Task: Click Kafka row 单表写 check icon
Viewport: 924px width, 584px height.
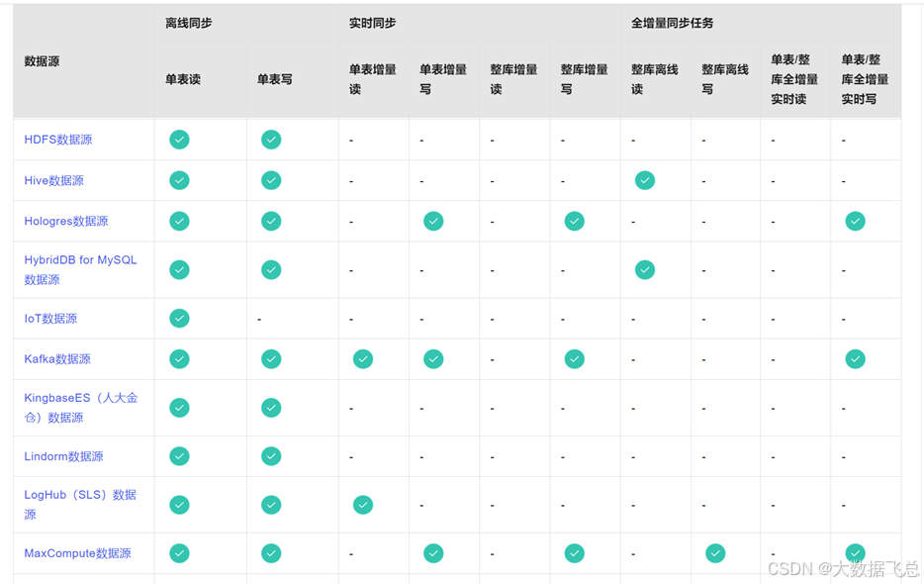Action: click(271, 359)
